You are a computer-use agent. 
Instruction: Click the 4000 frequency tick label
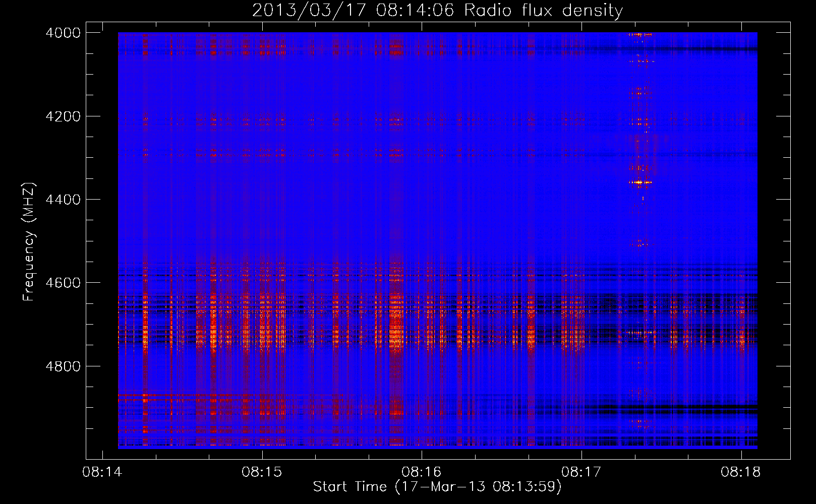click(x=63, y=33)
